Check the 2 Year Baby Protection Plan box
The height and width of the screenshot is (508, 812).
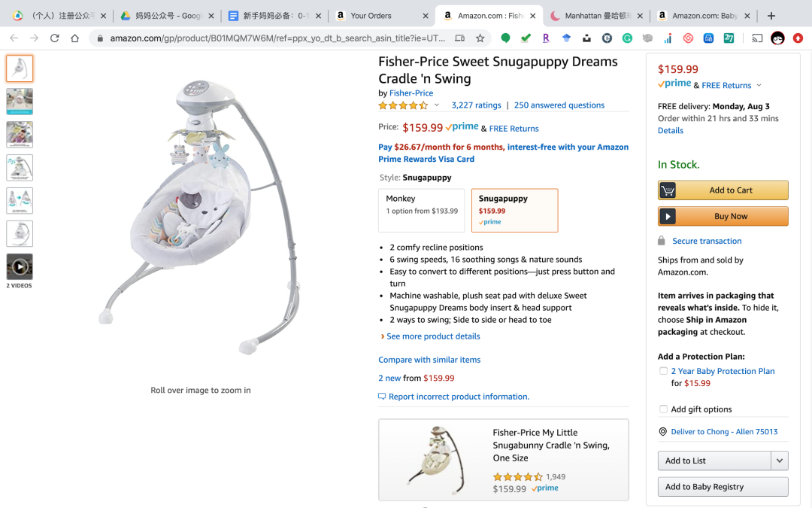coord(663,371)
